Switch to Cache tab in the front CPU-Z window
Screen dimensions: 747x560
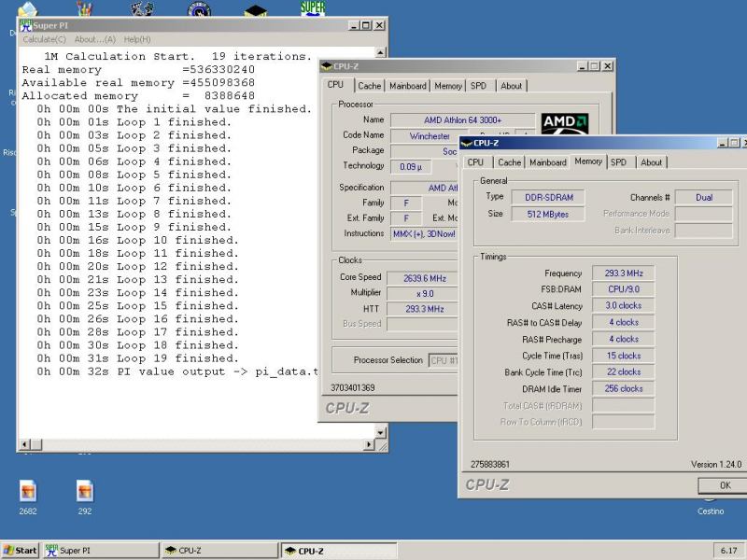tap(509, 162)
